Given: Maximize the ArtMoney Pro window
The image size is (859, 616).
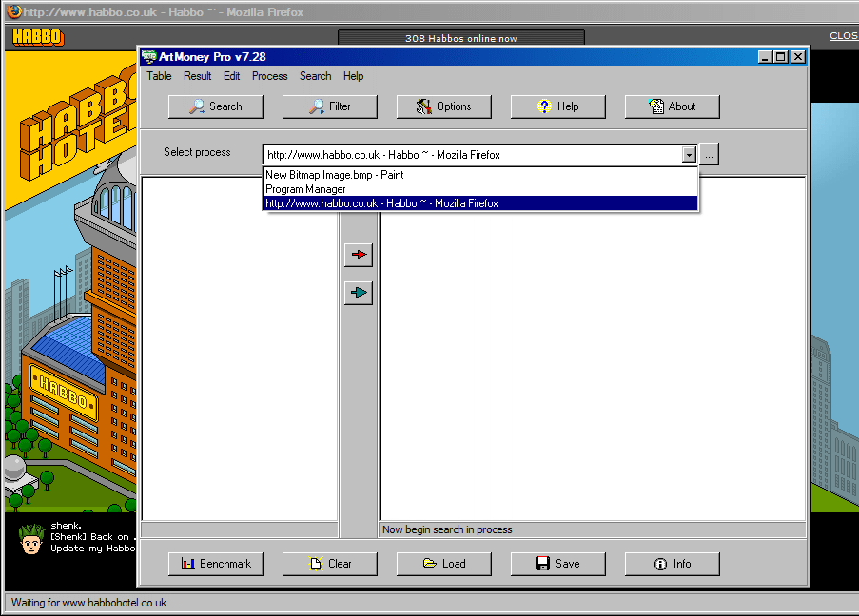Looking at the screenshot, I should click(x=781, y=56).
